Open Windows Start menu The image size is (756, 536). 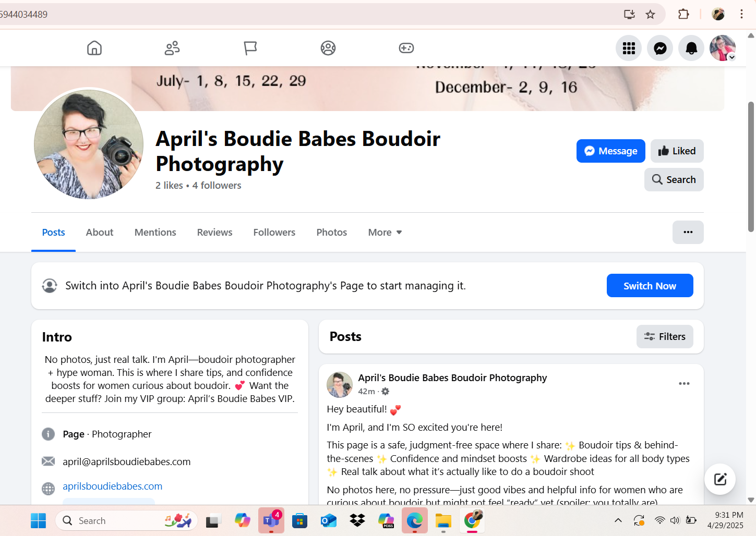(38, 520)
